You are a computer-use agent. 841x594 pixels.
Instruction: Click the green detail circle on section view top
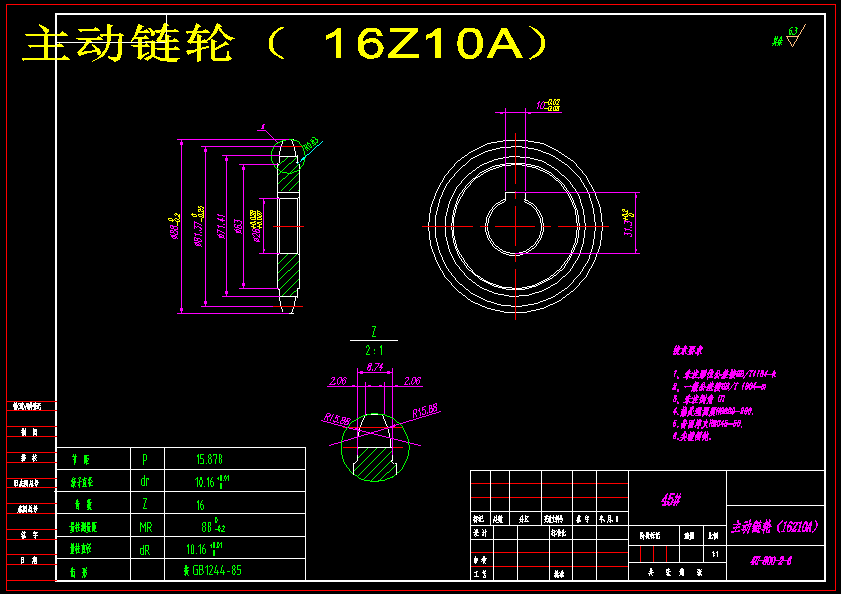coord(289,156)
